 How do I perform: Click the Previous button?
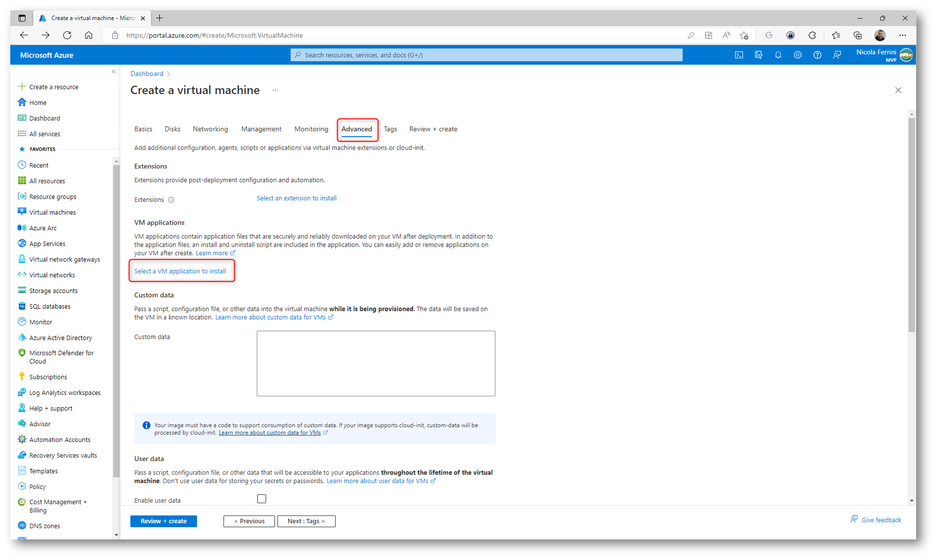(249, 521)
